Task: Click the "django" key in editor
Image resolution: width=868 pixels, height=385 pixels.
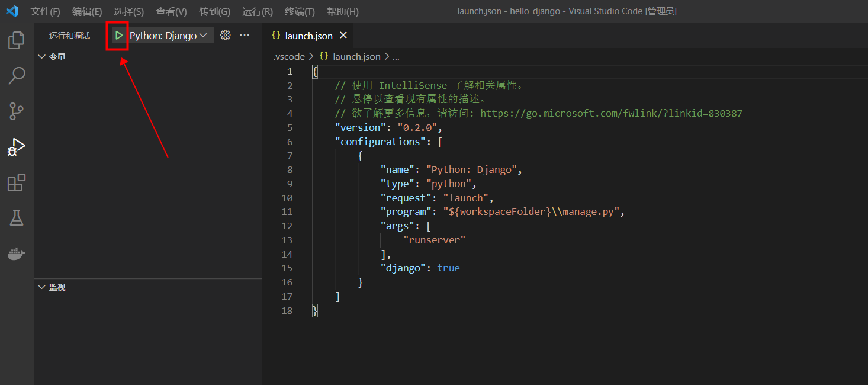Action: [x=403, y=268]
